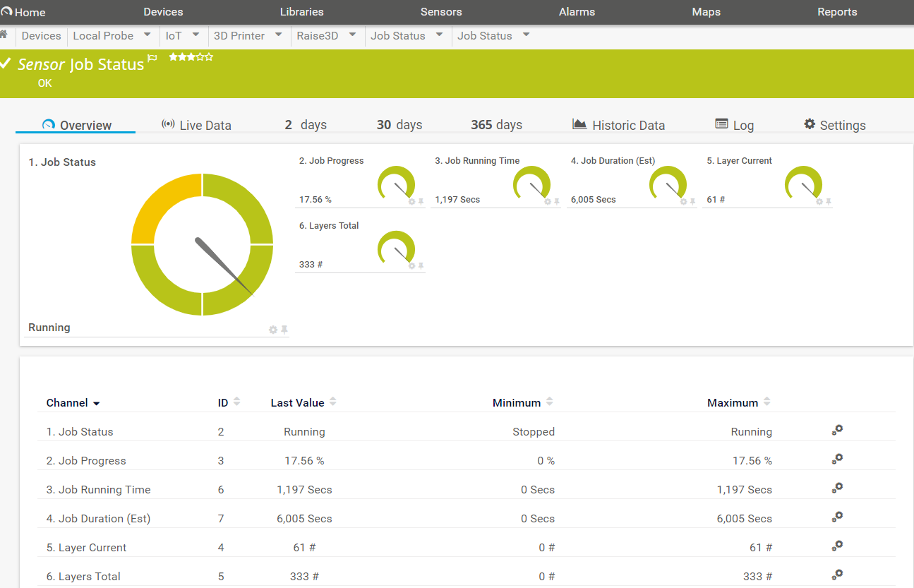The height and width of the screenshot is (588, 914).
Task: Click the Channel column header
Action: [x=67, y=402]
